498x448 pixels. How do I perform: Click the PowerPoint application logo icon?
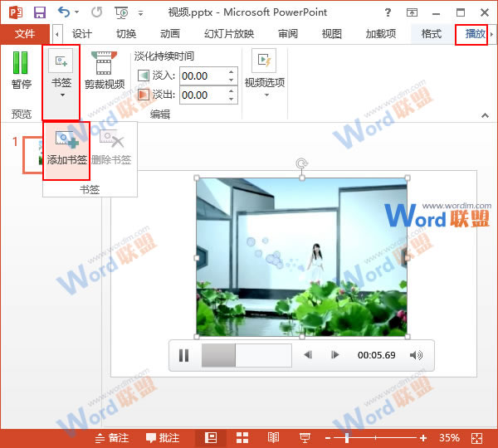click(x=16, y=12)
